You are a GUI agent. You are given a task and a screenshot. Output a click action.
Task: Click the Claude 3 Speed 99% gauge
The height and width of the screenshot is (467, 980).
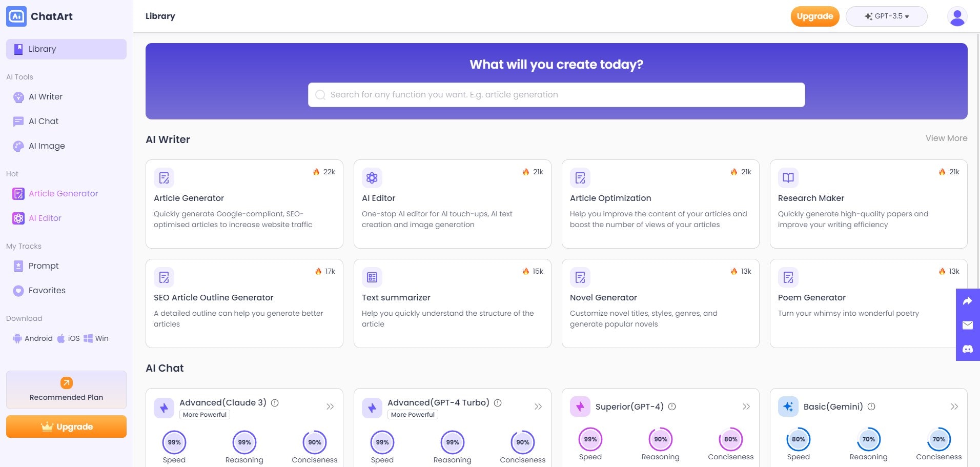point(174,442)
